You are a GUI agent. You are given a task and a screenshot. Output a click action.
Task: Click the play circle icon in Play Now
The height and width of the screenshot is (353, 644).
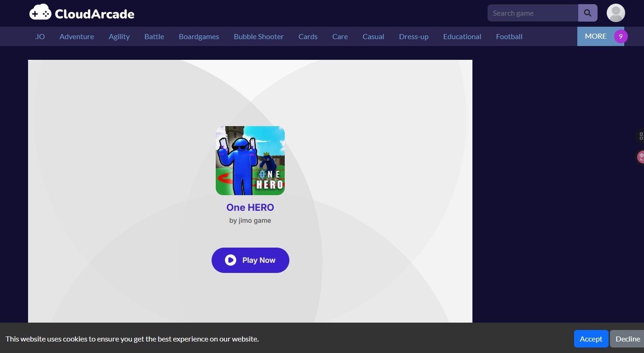[230, 260]
